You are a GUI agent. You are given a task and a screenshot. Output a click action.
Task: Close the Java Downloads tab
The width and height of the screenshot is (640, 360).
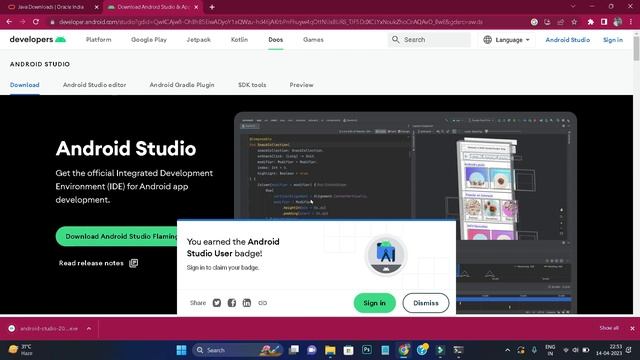(x=97, y=7)
